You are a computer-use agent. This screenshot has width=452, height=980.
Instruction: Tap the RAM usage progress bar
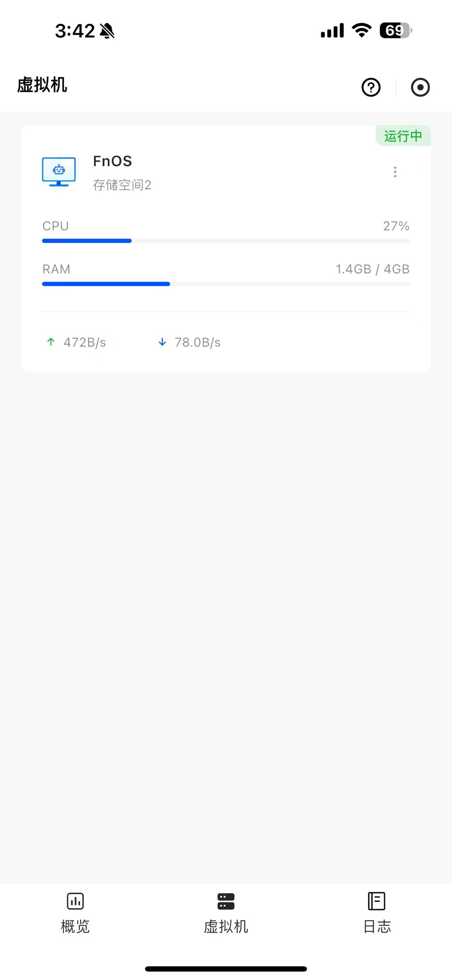click(226, 284)
